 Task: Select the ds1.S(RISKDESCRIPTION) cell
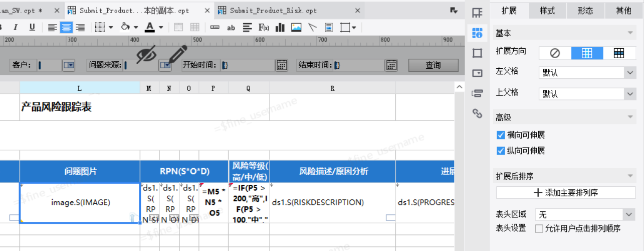click(x=332, y=203)
